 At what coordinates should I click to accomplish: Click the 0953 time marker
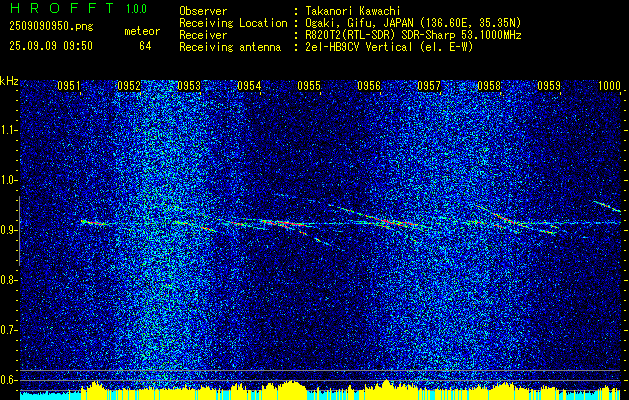coord(189,86)
